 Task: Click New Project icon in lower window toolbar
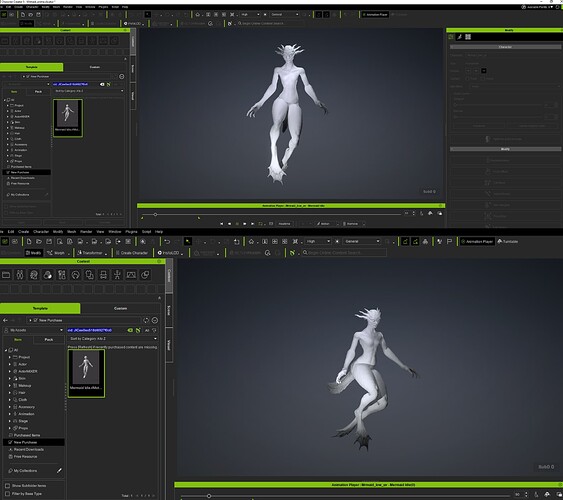pyautogui.click(x=29, y=242)
